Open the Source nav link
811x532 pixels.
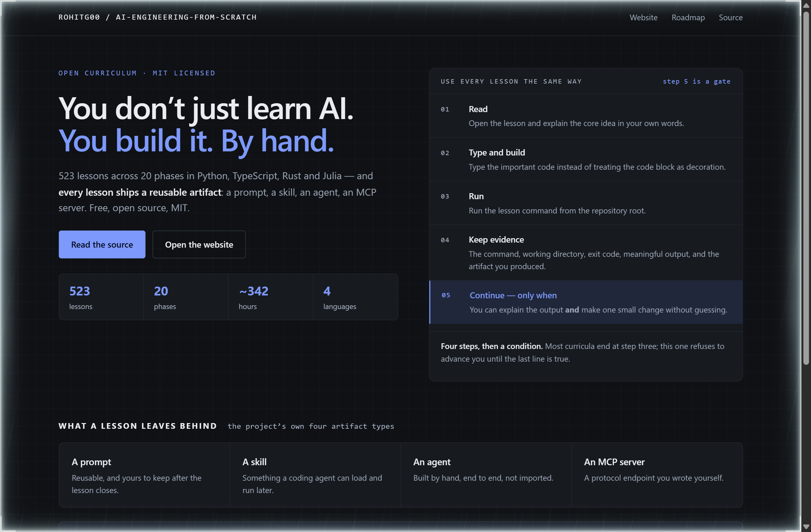pyautogui.click(x=731, y=17)
